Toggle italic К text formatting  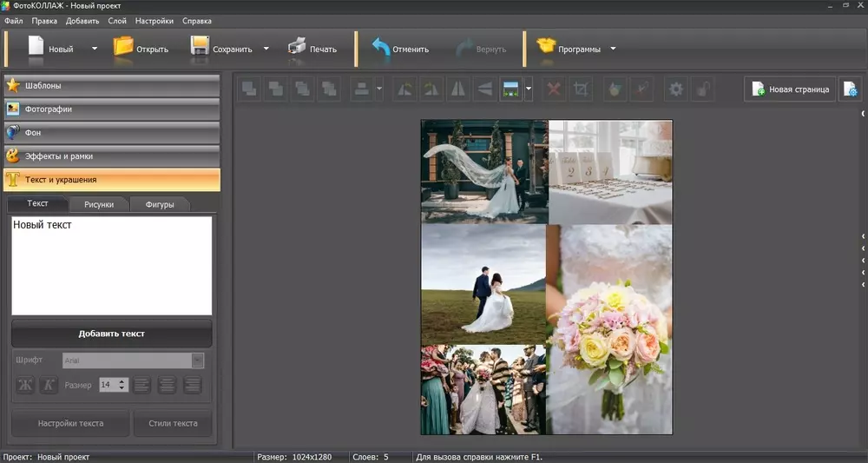coord(49,385)
